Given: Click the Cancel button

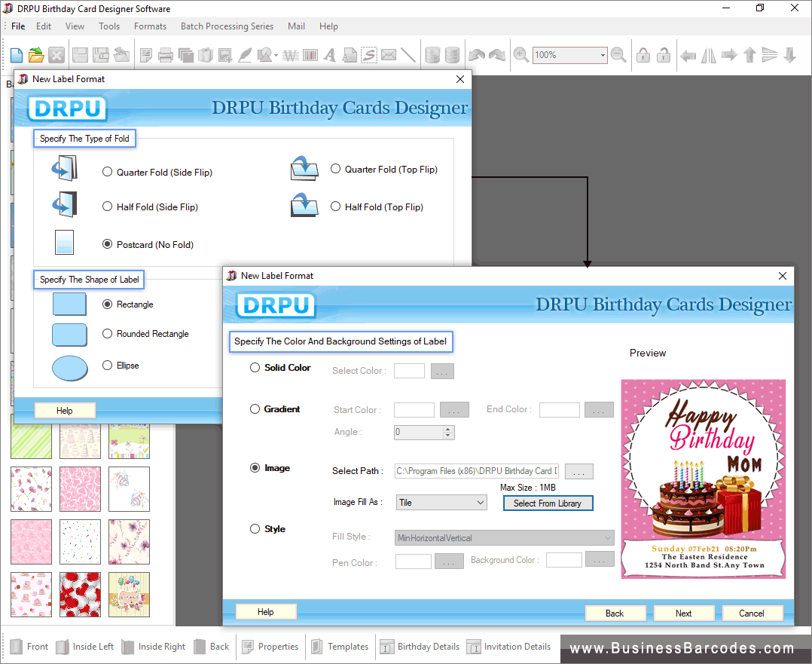Looking at the screenshot, I should click(x=752, y=614).
